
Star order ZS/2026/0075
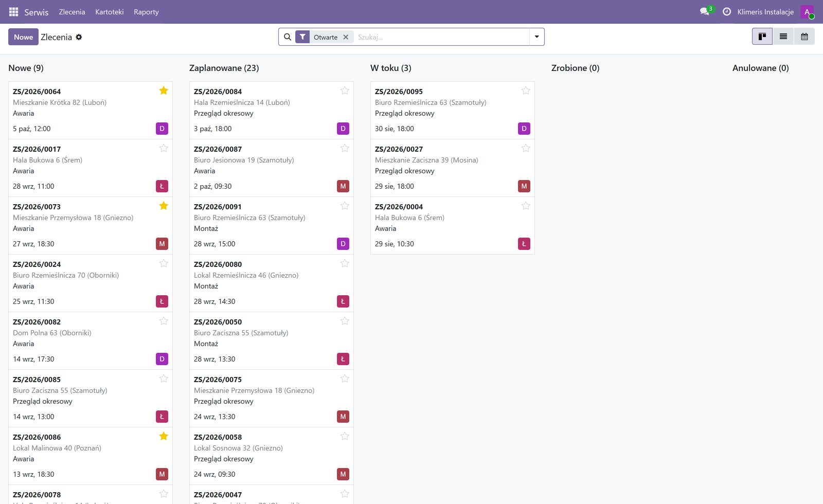(x=345, y=379)
